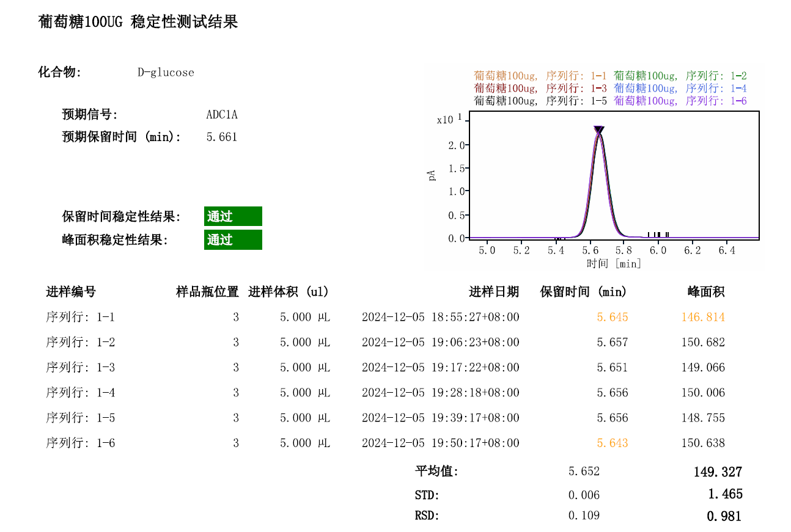Image resolution: width=791 pixels, height=532 pixels.
Task: Click the x10 scale label on chart
Action: pos(448,119)
